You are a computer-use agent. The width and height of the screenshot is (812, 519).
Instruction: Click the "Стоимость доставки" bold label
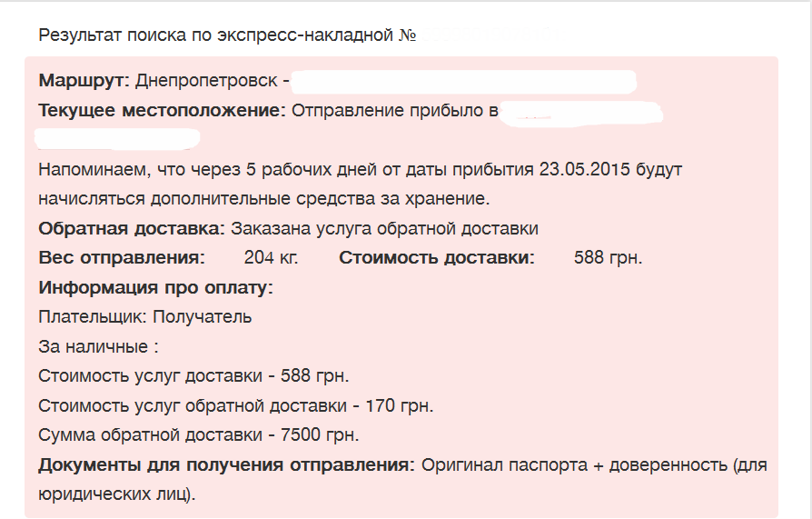pos(437,257)
